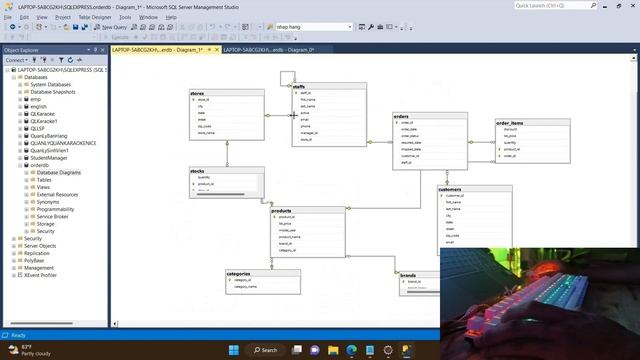
Task: Click the Save icon in the toolbar
Action: [x=76, y=27]
